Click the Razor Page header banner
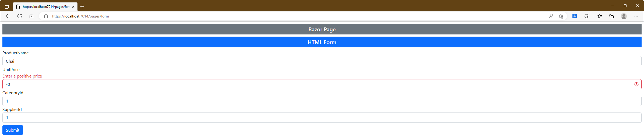This screenshot has height=137, width=644. 322,29
